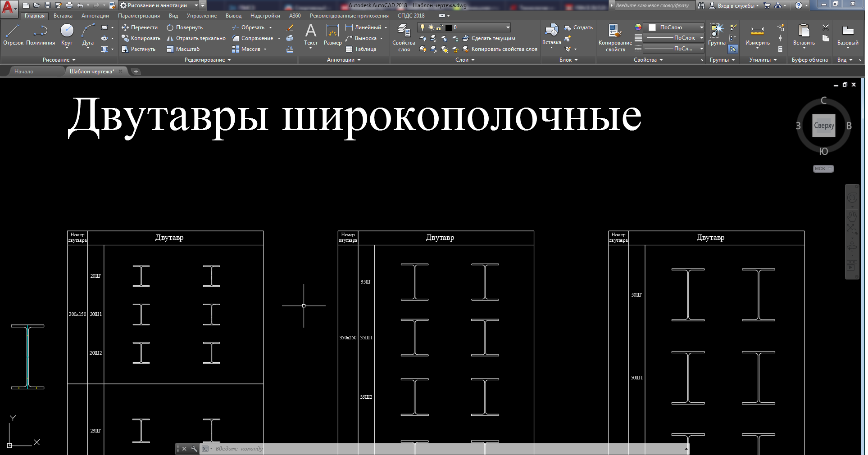This screenshot has width=868, height=455.
Task: Click the Вставить paste icon
Action: pos(804,31)
